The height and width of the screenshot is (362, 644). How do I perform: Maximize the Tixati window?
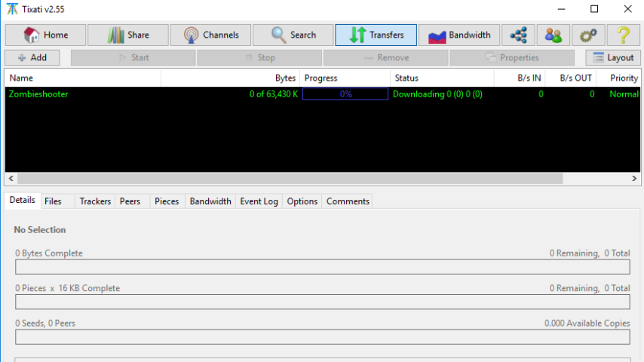pos(594,9)
